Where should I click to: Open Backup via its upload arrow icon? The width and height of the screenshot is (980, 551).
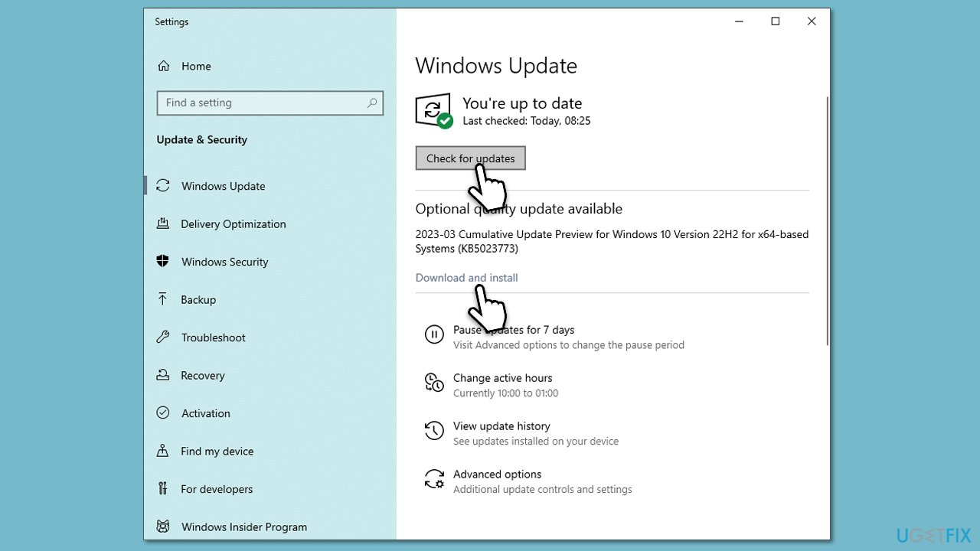pyautogui.click(x=163, y=299)
